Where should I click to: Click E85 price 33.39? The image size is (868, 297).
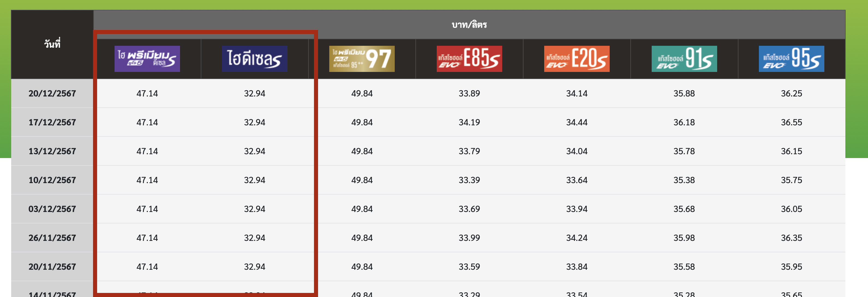pos(469,180)
